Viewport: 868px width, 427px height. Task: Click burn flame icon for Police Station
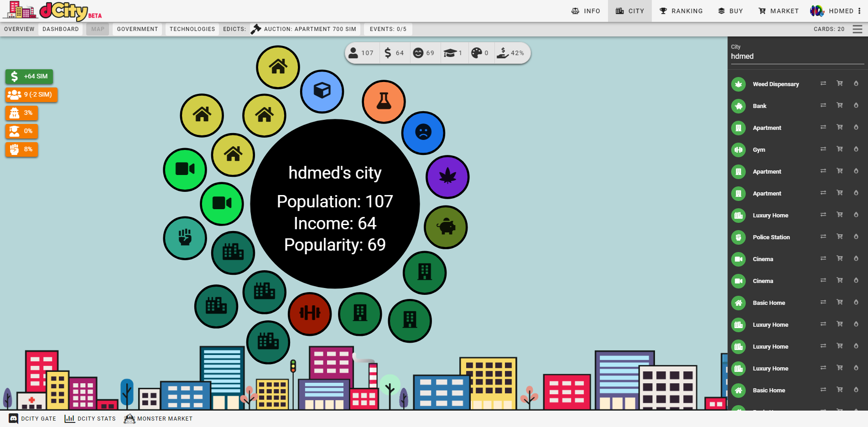point(856,237)
